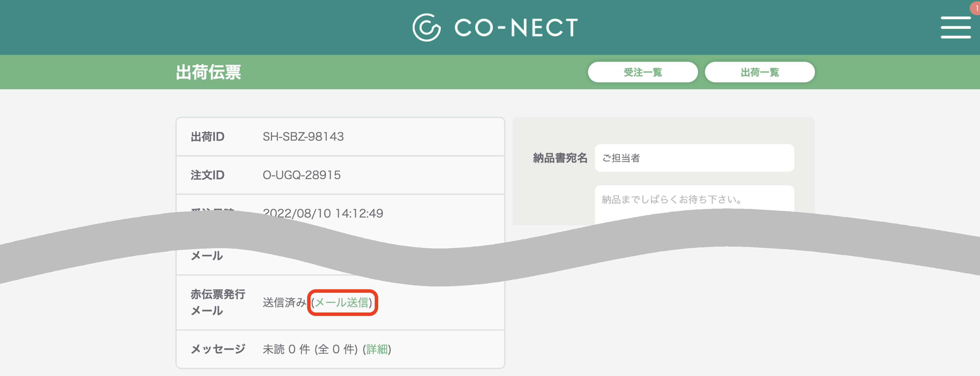980x376 pixels.
Task: Click メール送信 link for red slip
Action: [342, 303]
